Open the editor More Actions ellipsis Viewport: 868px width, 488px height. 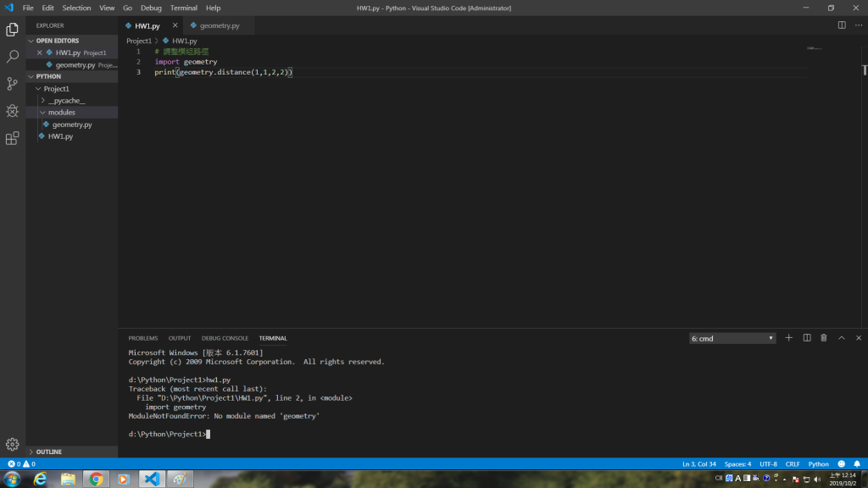coord(859,25)
